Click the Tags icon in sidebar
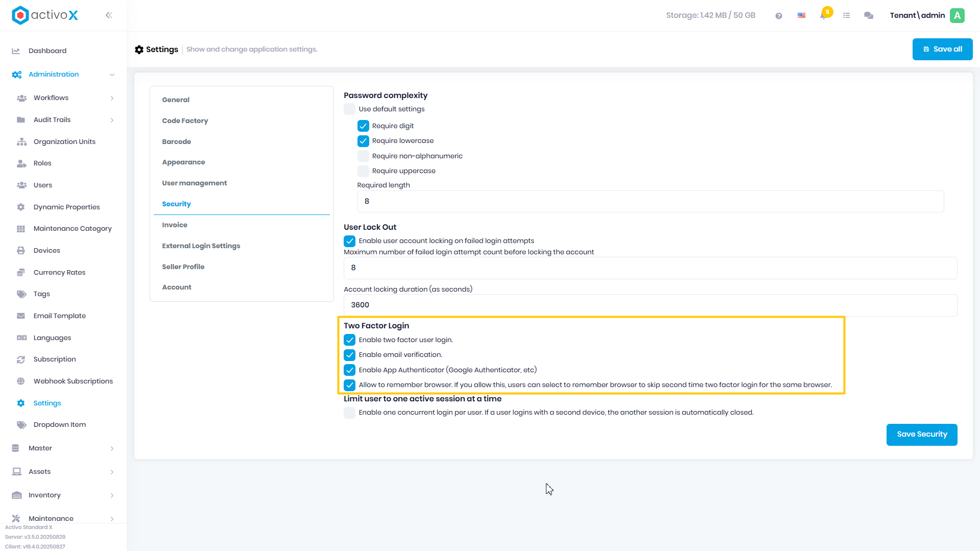Screen dimensions: 980x551 coord(21,294)
